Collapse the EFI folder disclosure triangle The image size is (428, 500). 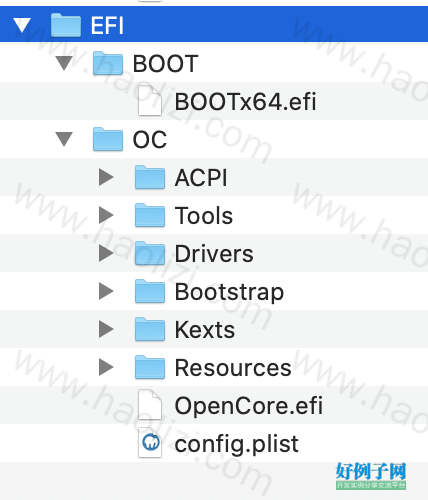(x=22, y=25)
